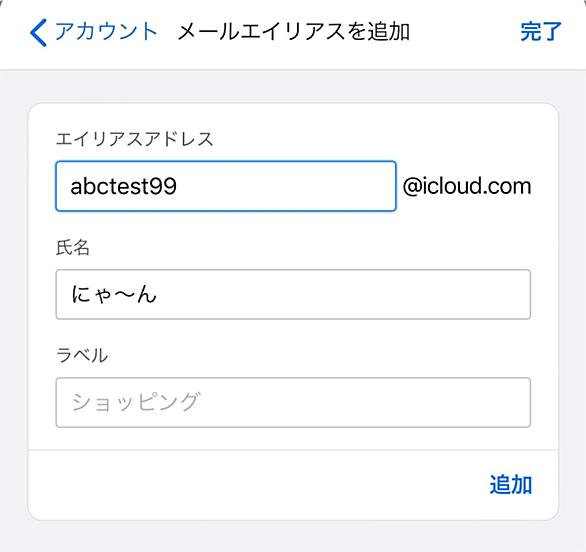Click the メールエイリアスを追加 page title
The width and height of the screenshot is (586, 552).
(294, 31)
